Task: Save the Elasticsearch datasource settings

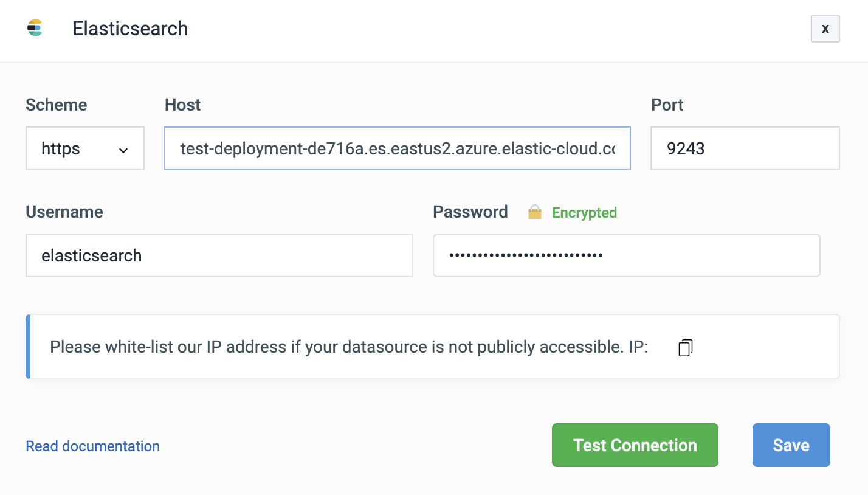Action: pos(791,445)
